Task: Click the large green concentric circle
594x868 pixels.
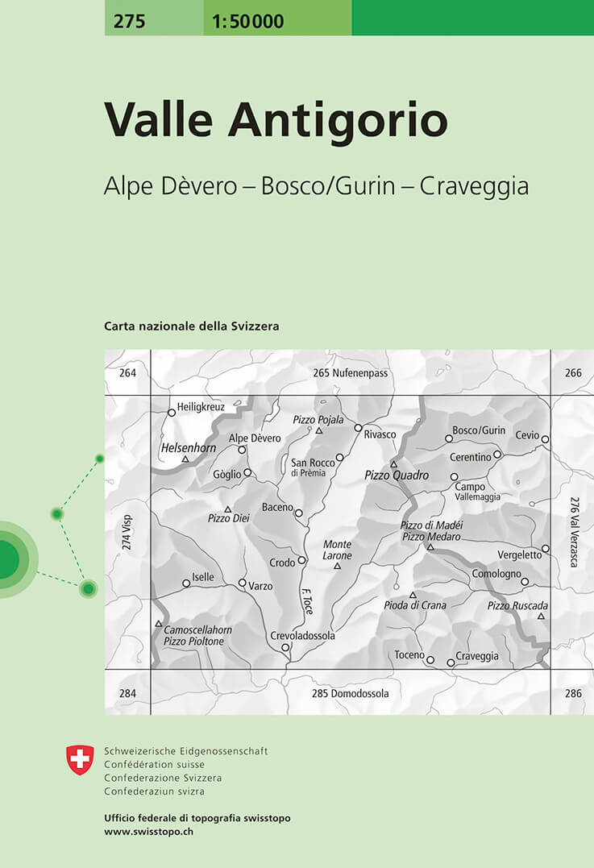Action: point(8,559)
